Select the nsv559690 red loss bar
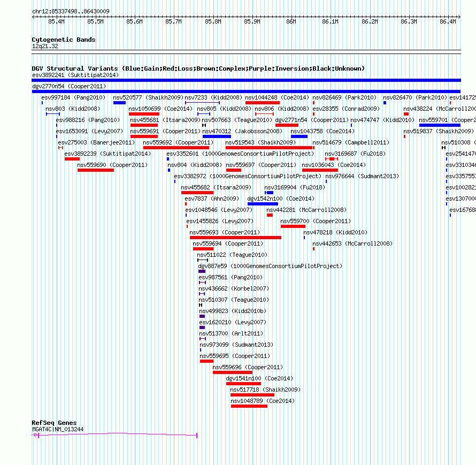476x465 pixels. 96,170
